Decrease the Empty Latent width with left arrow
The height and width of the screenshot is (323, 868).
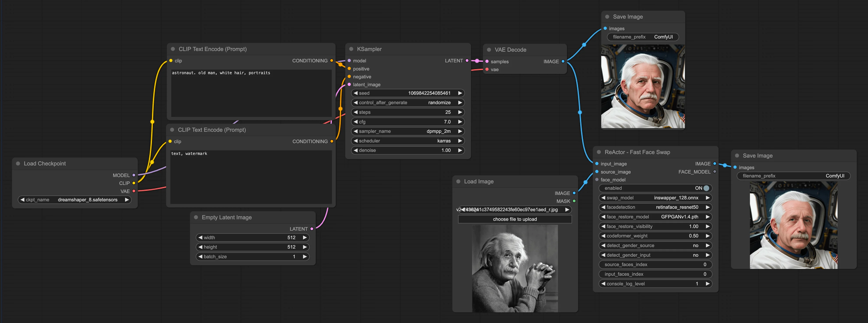pyautogui.click(x=201, y=237)
